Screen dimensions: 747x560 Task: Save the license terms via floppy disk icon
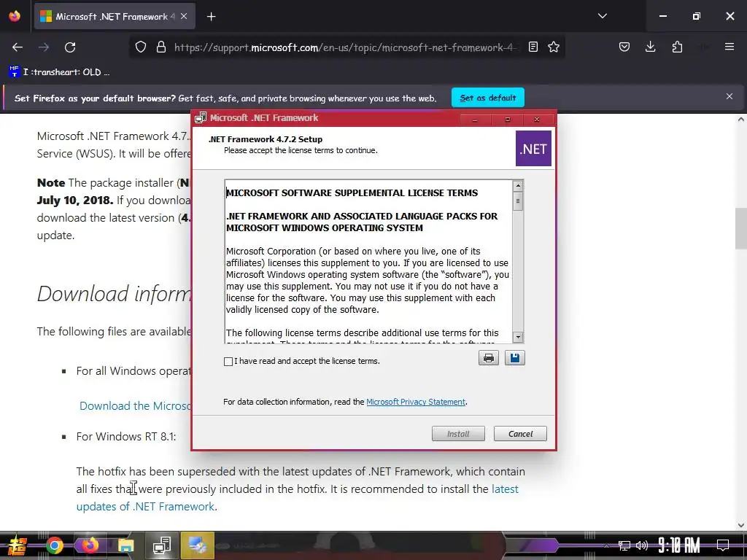(x=514, y=357)
